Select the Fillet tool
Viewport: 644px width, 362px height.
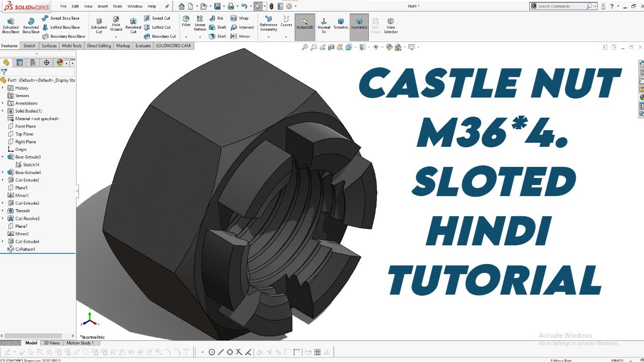coord(186,21)
